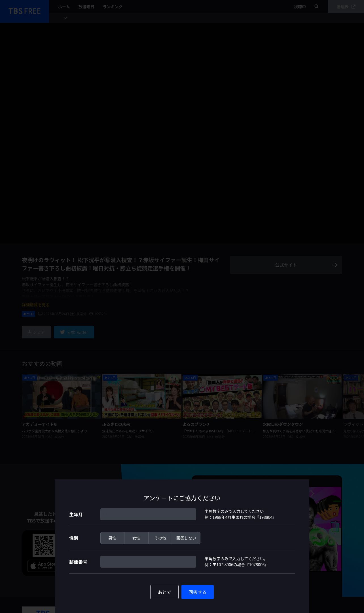Click the おすすめの動画 heading

coord(42,364)
